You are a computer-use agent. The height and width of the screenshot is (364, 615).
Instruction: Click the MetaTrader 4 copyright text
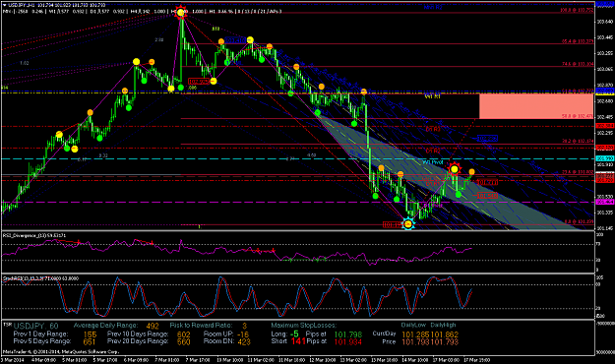pos(61,352)
